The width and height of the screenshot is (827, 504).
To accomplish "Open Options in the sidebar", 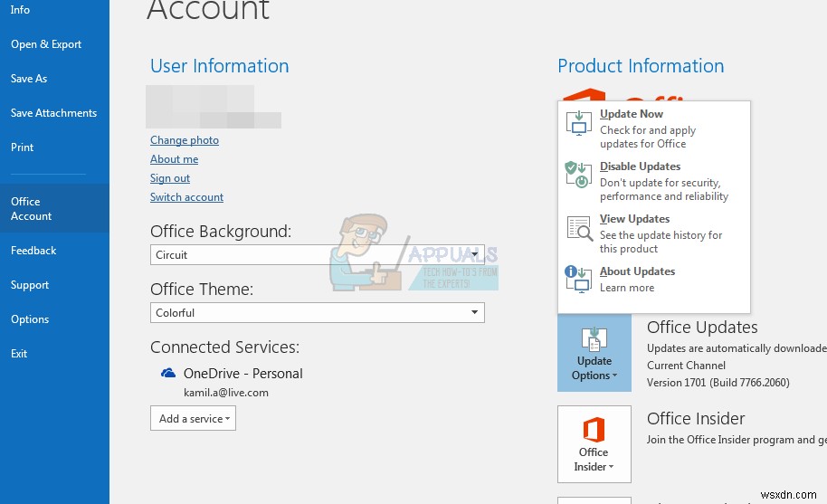I will point(54,319).
